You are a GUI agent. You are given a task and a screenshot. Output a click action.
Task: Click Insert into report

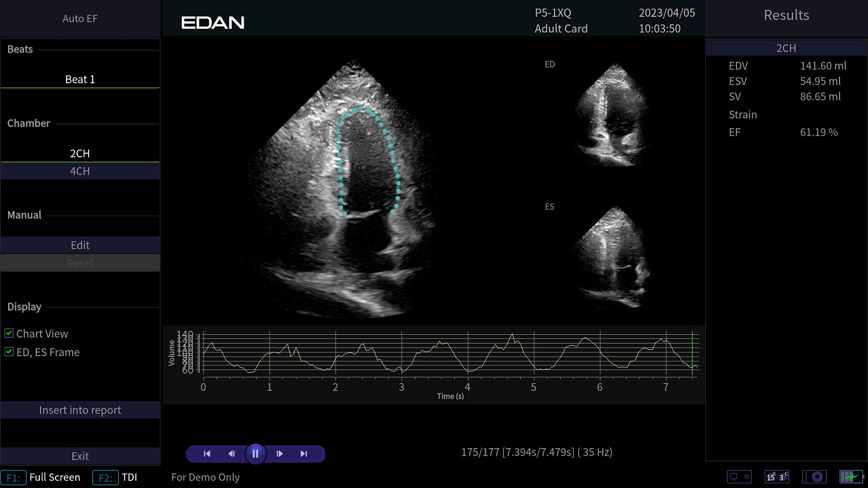[x=80, y=409]
